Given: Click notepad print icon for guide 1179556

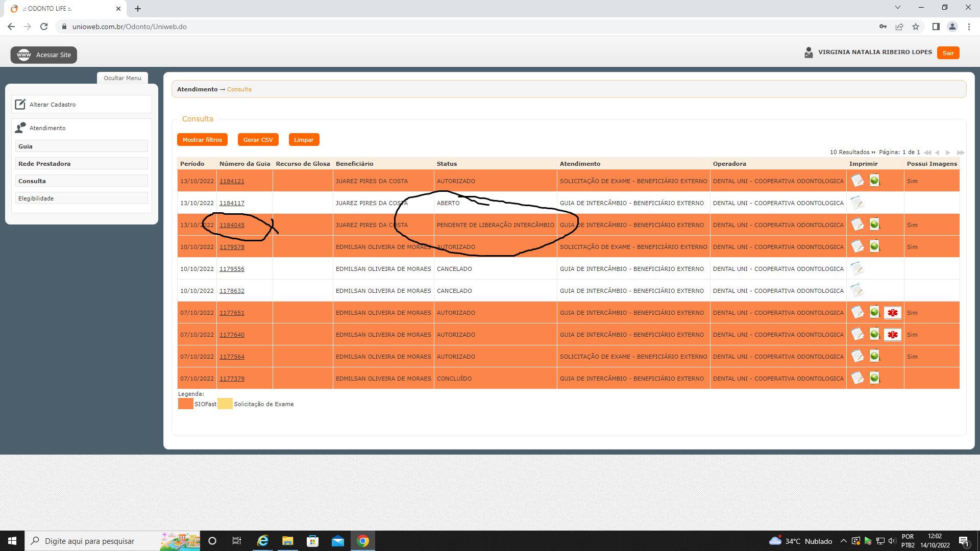Looking at the screenshot, I should 857,268.
